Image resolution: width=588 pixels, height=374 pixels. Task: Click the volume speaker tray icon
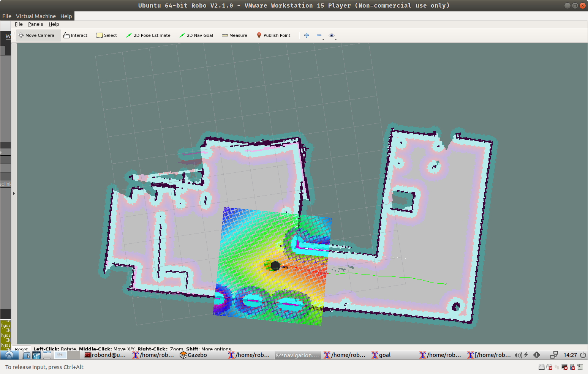pyautogui.click(x=518, y=355)
